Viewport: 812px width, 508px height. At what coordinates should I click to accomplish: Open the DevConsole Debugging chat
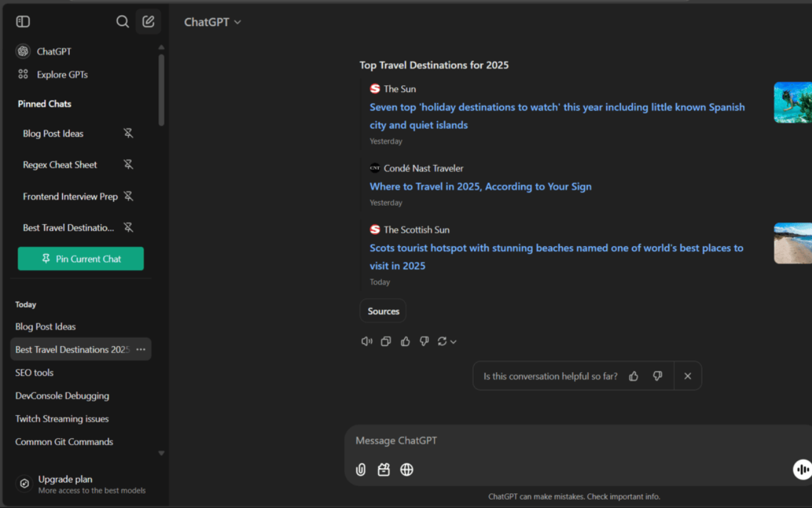coord(62,396)
